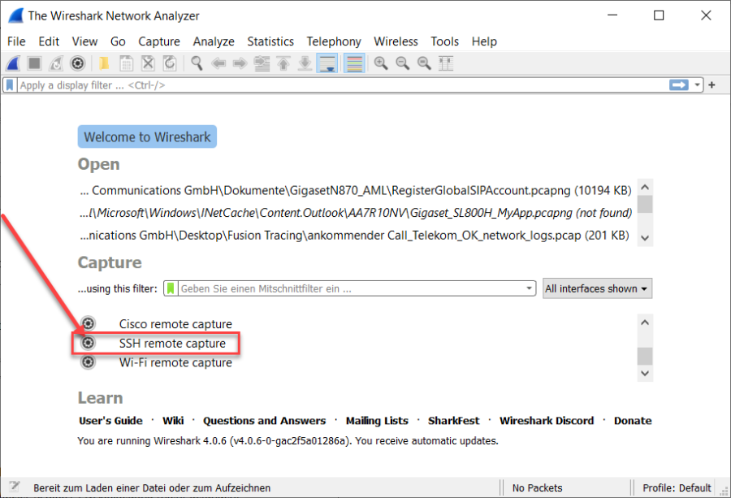Toggle auto scroll during live capture

(x=327, y=63)
